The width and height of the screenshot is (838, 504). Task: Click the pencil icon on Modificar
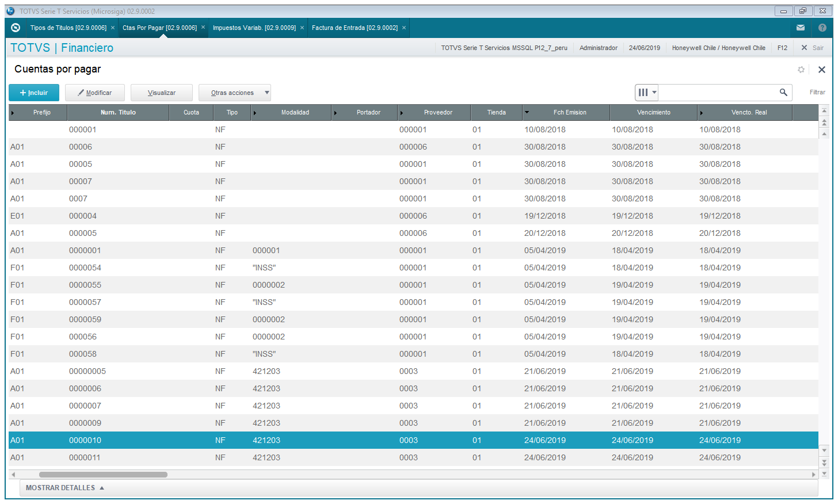81,93
